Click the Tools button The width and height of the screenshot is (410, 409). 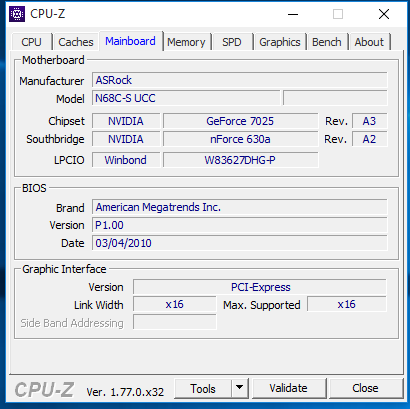[203, 388]
